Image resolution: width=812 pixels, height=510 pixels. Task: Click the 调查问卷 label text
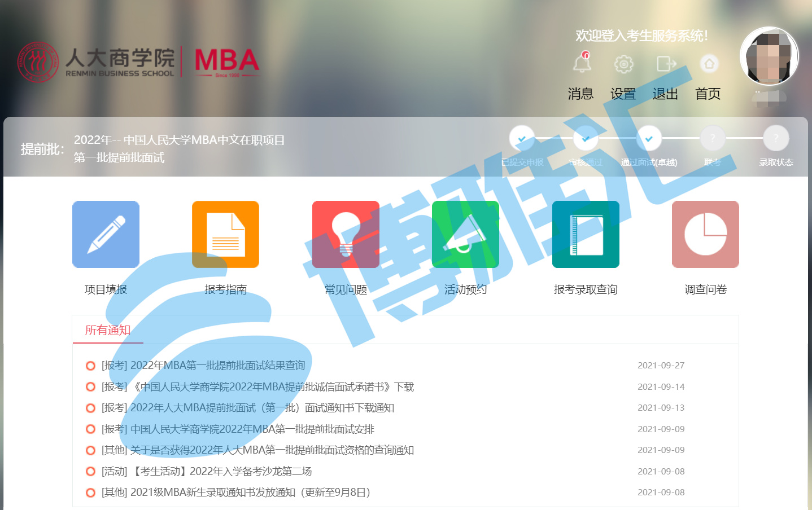(705, 289)
